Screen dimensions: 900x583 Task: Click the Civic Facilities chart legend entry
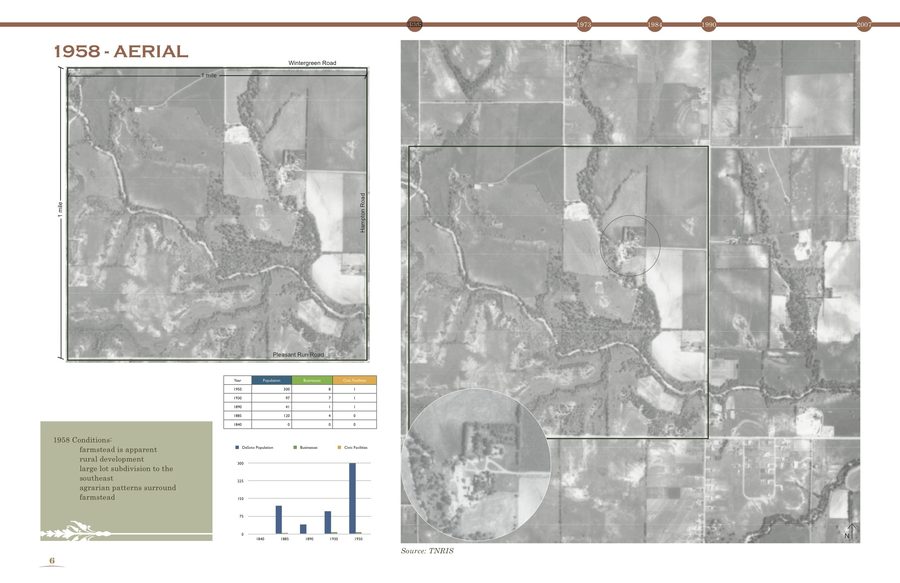point(352,448)
